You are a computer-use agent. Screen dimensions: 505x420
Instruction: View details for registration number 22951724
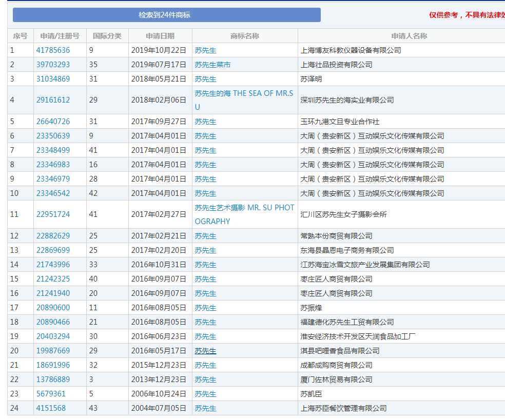[x=53, y=214]
